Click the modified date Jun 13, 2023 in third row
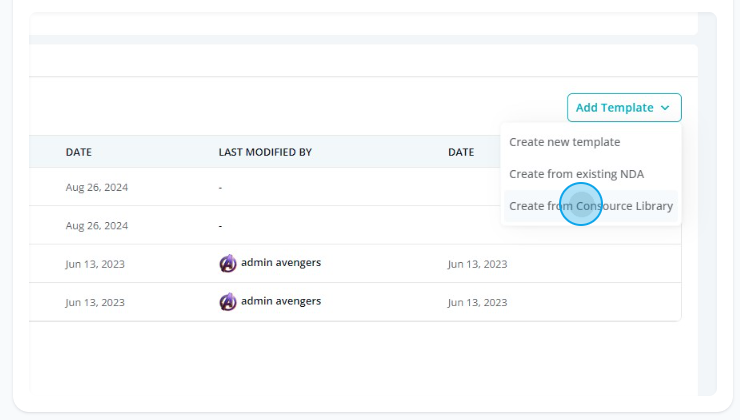The image size is (740, 420). (x=478, y=264)
